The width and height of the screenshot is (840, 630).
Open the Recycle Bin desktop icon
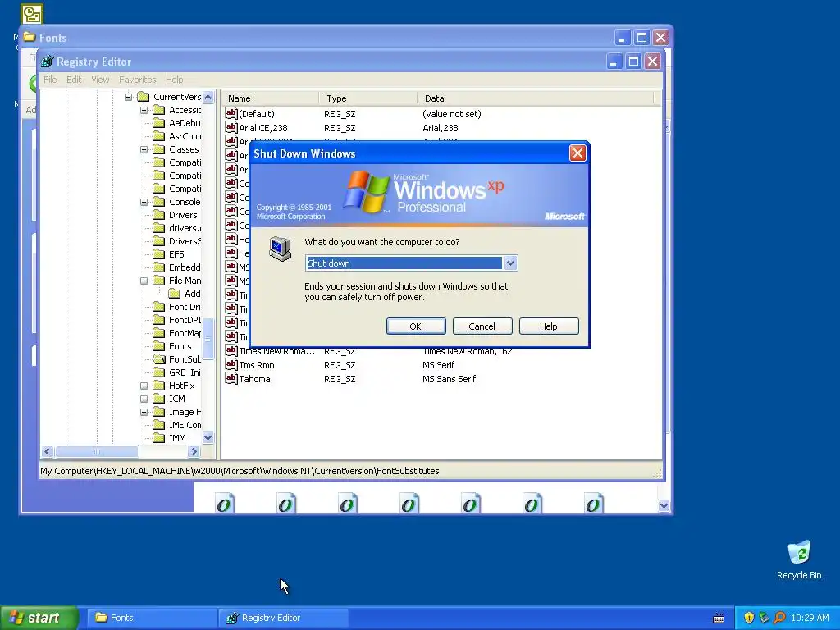tap(799, 560)
